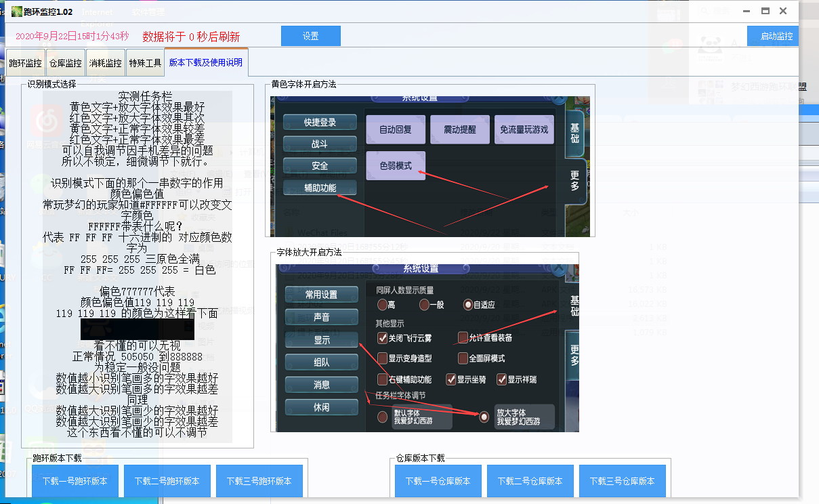The height and width of the screenshot is (504, 819).
Task: Click the 跑环监控 app icon in title bar
Action: (16, 11)
